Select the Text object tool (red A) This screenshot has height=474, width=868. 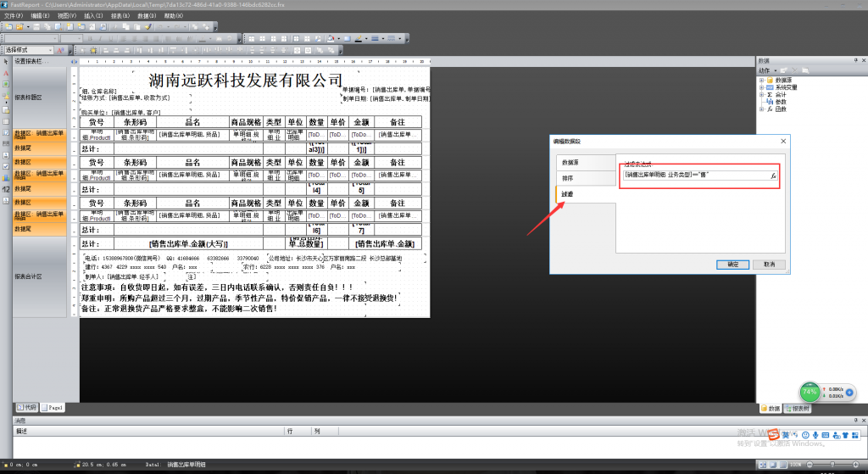click(x=6, y=73)
